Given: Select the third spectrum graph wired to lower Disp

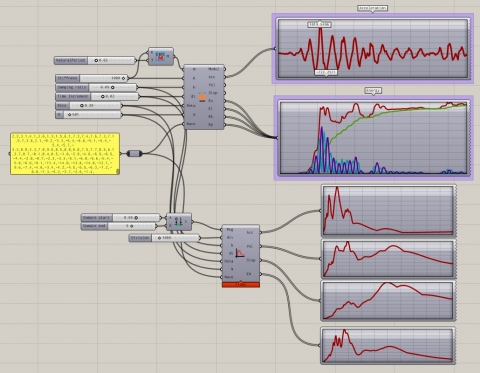Looking at the screenshot, I should click(388, 301).
